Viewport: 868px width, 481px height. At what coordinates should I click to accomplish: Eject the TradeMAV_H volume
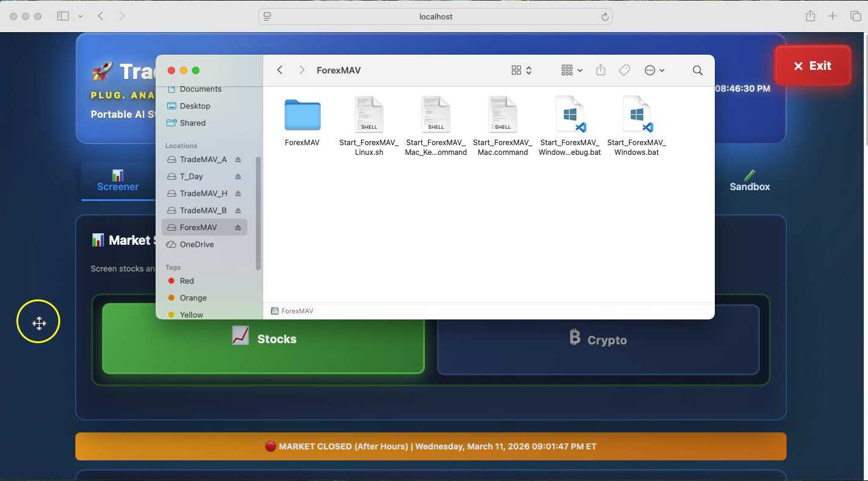238,194
